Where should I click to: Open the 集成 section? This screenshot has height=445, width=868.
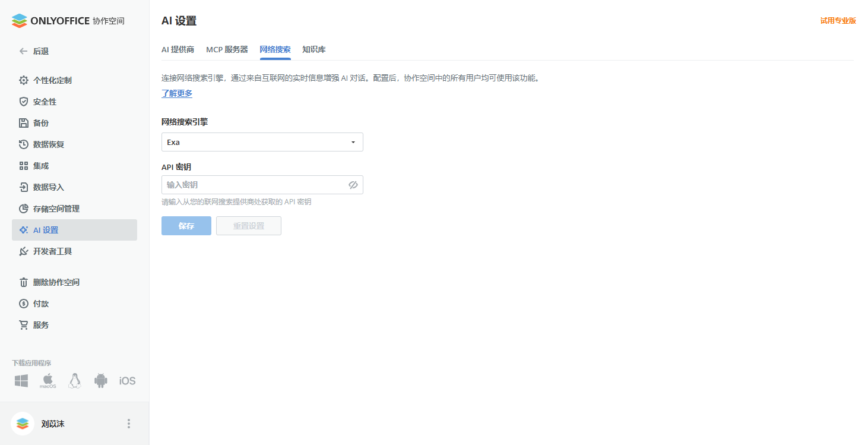tap(42, 165)
